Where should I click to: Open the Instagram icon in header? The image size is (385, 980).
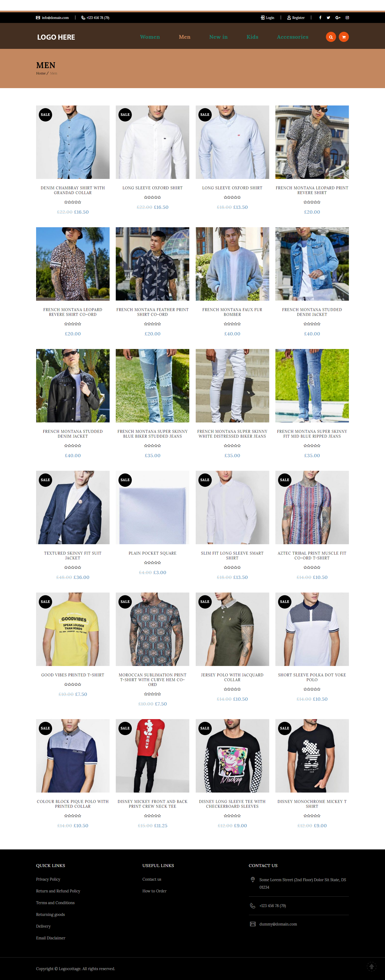click(347, 18)
